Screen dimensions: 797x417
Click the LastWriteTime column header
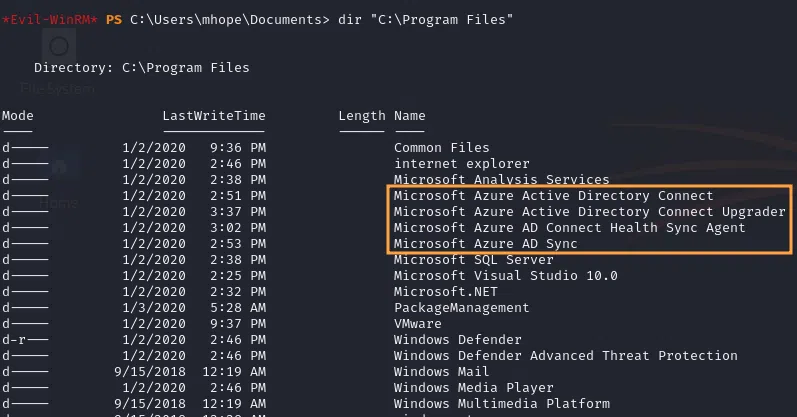(214, 116)
